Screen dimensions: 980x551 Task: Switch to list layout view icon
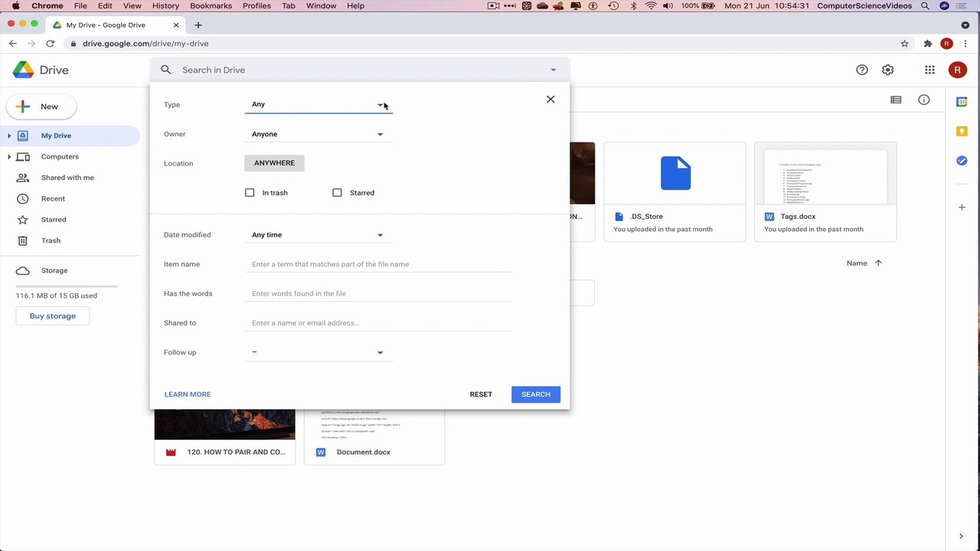[x=896, y=99]
